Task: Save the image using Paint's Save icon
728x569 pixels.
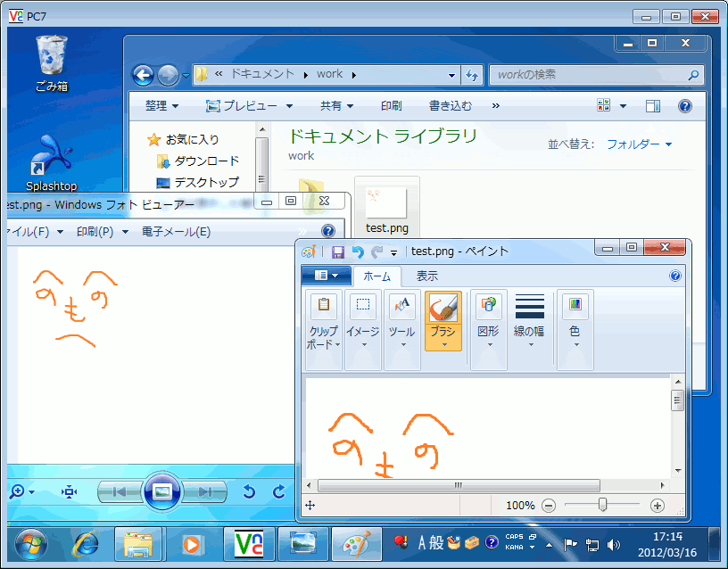Action: pyautogui.click(x=337, y=251)
